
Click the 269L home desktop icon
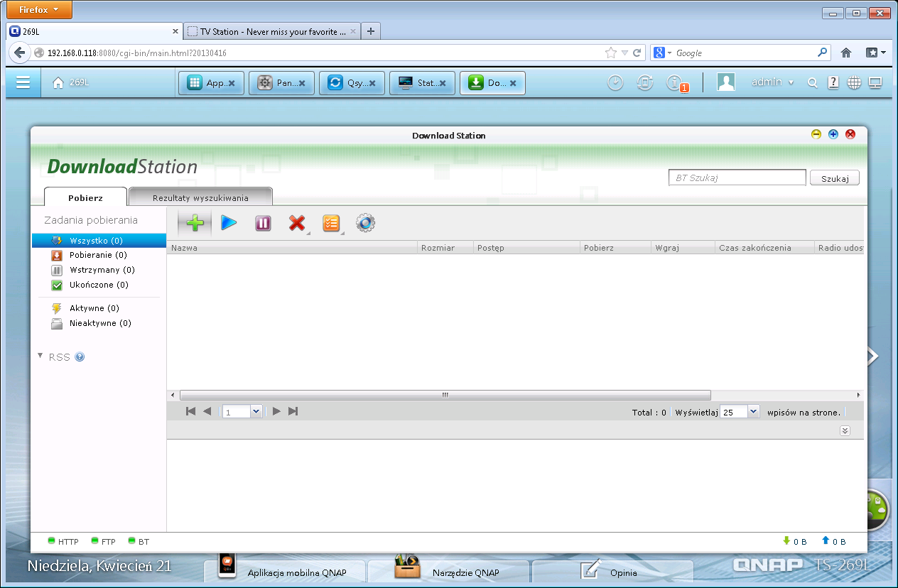tap(71, 82)
